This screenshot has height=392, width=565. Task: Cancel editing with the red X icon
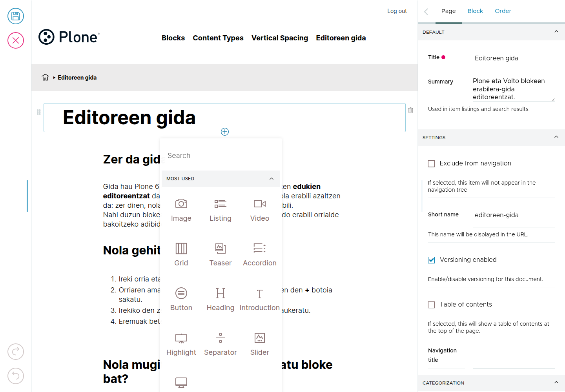16,40
